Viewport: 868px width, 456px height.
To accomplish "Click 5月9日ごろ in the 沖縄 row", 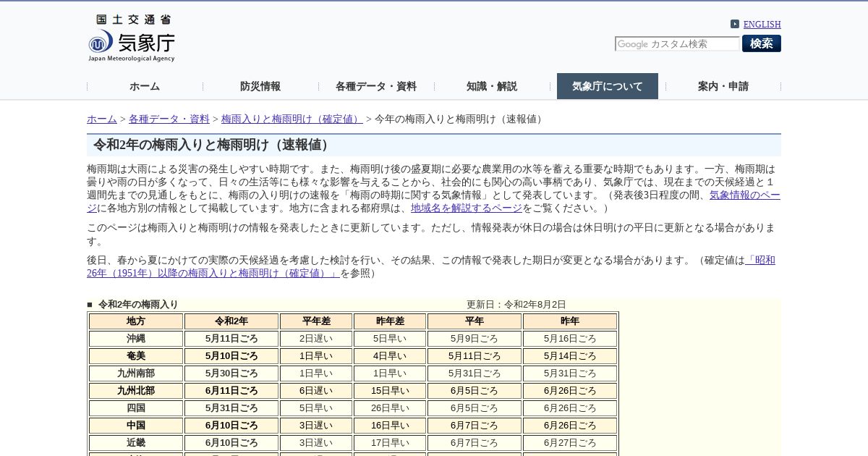I will click(475, 339).
